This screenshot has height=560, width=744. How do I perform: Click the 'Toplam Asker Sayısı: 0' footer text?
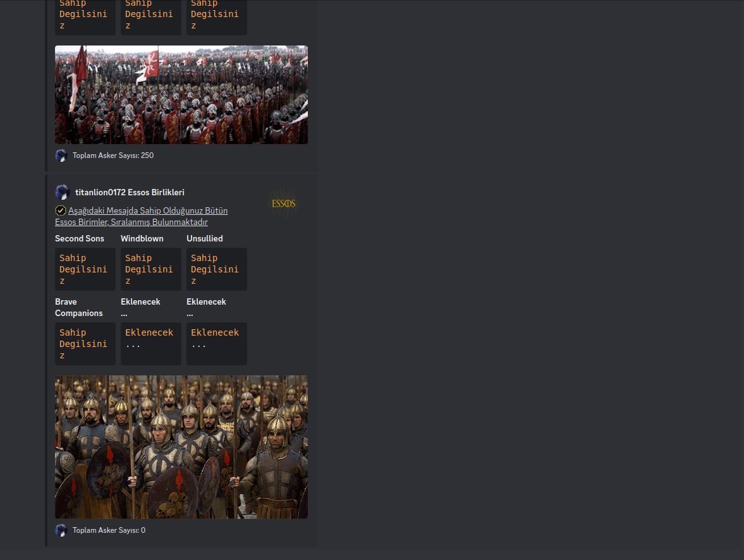(109, 530)
